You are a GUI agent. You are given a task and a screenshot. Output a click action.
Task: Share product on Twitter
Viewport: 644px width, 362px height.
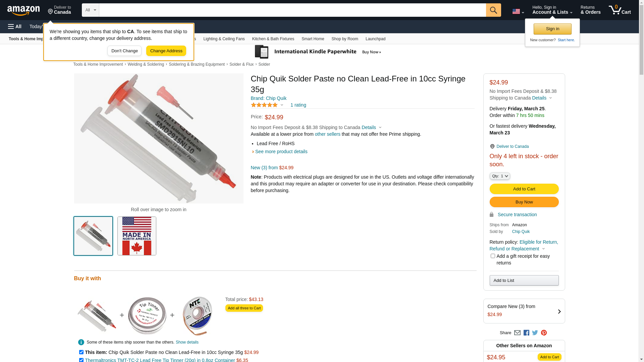[x=535, y=333]
